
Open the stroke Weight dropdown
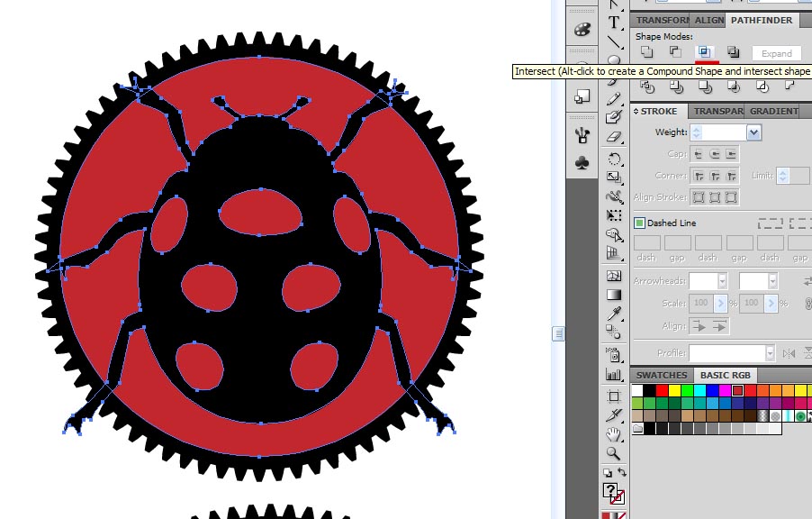754,132
